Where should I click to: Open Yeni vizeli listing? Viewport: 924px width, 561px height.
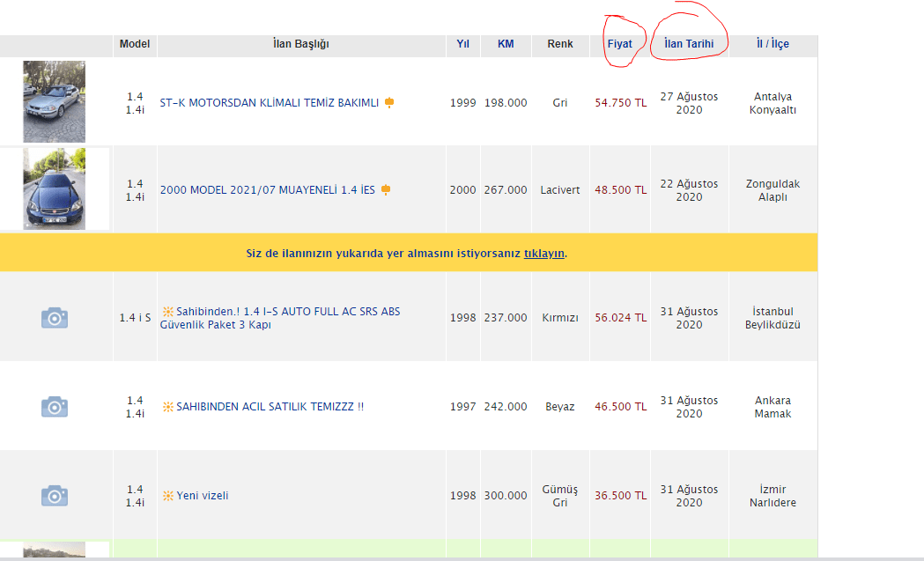click(x=202, y=496)
